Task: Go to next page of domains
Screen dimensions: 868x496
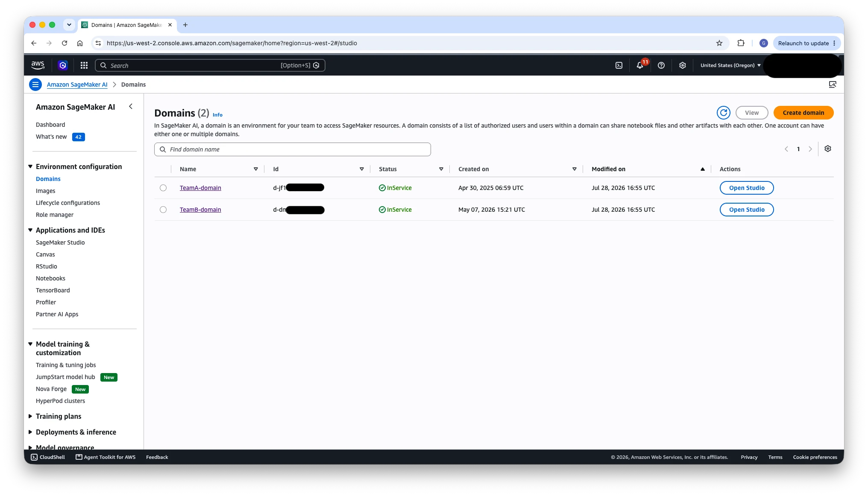Action: pos(810,149)
